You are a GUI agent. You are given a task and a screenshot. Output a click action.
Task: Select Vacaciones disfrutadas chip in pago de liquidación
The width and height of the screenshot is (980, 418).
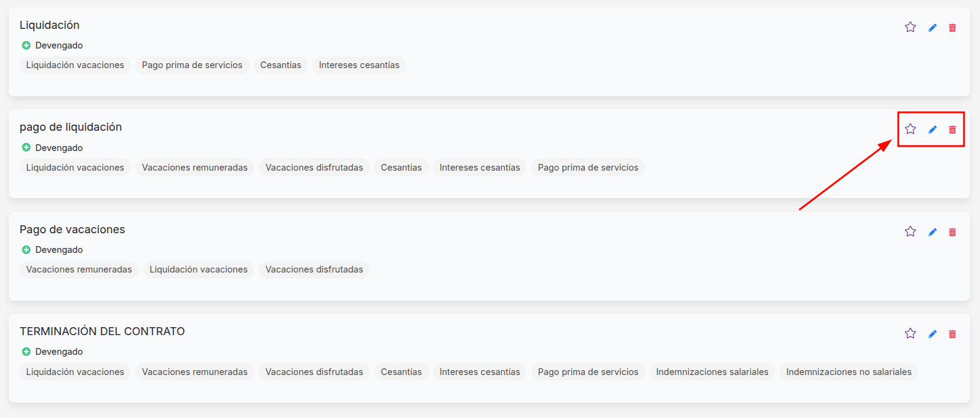pyautogui.click(x=314, y=168)
